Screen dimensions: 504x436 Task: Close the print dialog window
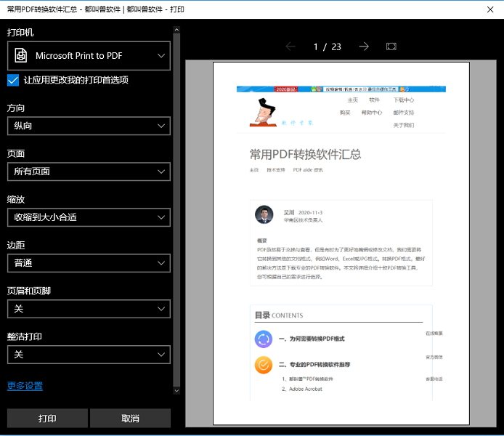pos(489,9)
